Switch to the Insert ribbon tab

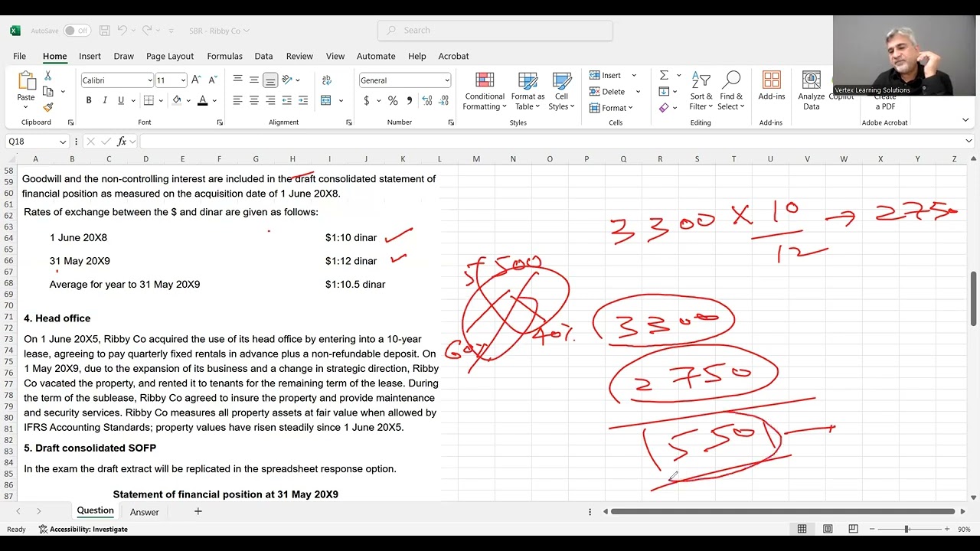pos(90,56)
